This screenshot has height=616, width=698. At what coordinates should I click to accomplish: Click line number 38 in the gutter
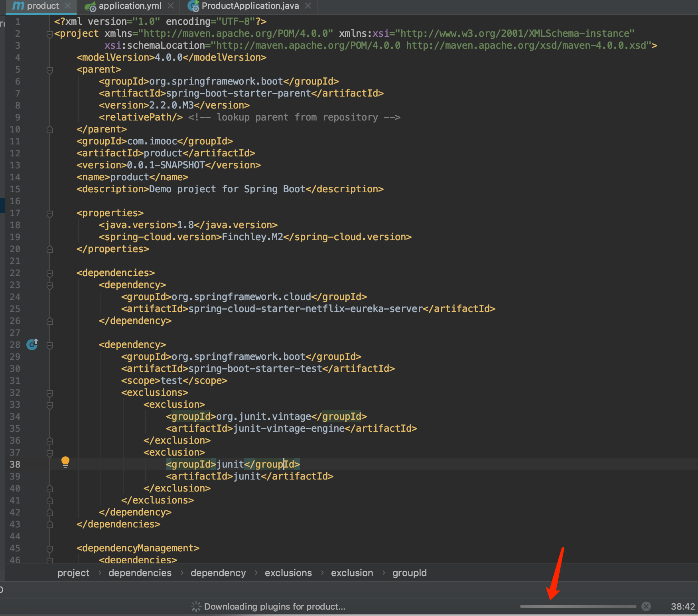15,464
